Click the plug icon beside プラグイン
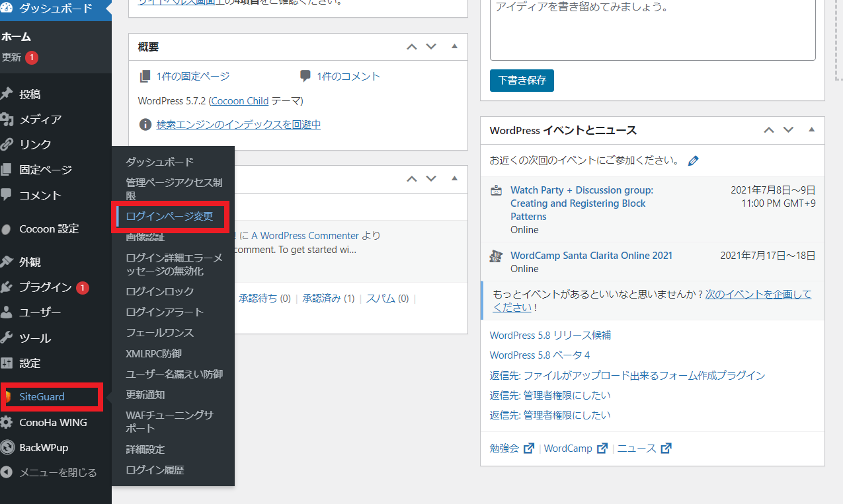Image resolution: width=843 pixels, height=504 pixels. [7, 287]
